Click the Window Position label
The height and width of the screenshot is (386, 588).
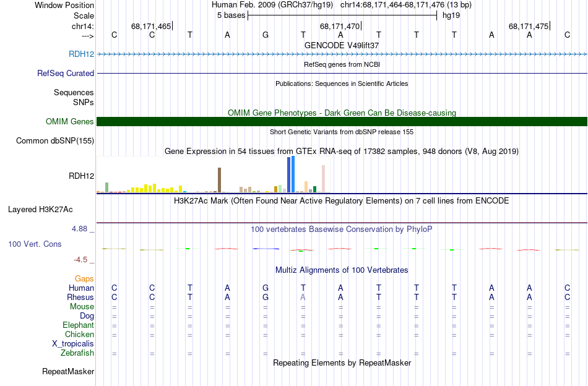(64, 5)
